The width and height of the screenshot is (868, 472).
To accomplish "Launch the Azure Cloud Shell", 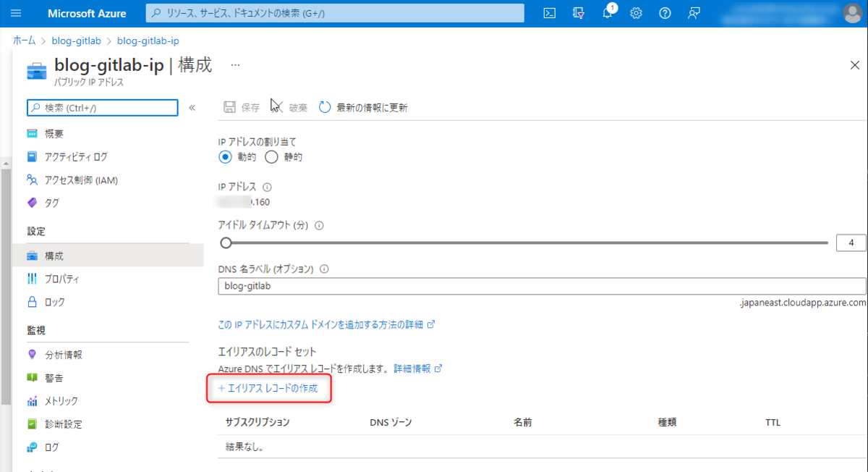I will [x=549, y=12].
